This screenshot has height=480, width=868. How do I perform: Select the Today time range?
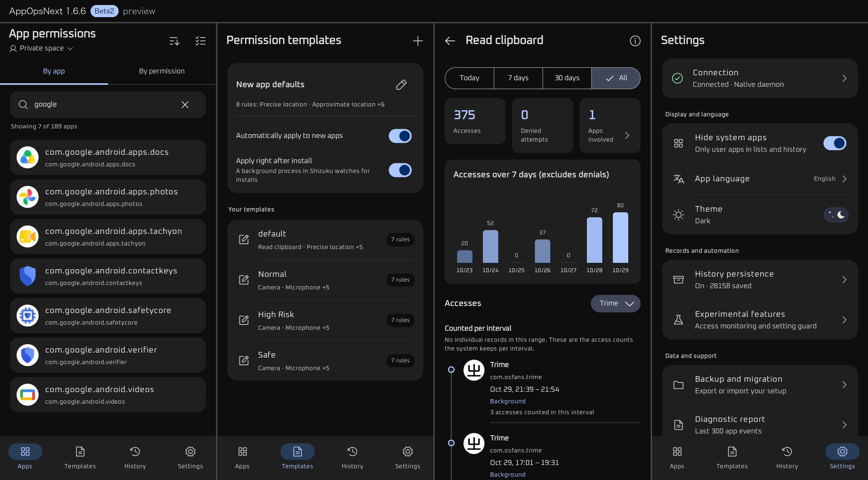[x=469, y=78]
